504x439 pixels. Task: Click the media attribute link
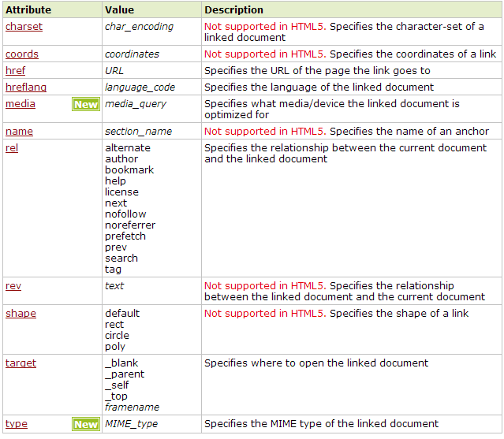[21, 104]
